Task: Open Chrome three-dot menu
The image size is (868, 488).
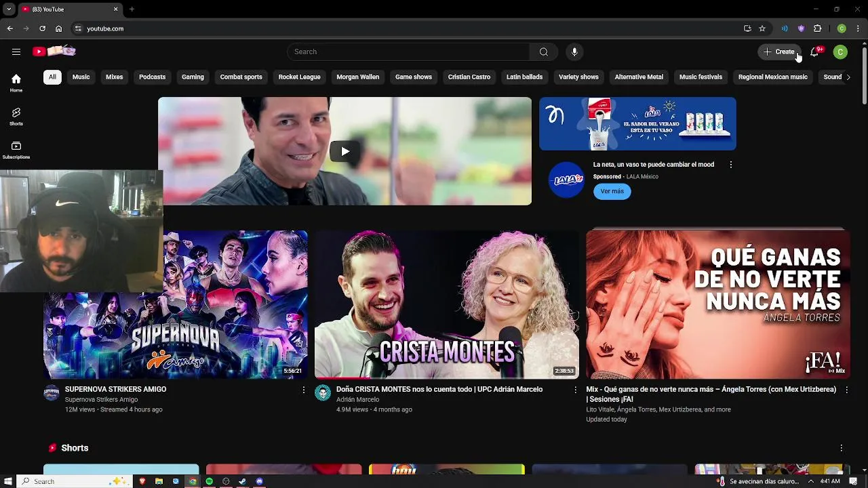Action: click(859, 28)
